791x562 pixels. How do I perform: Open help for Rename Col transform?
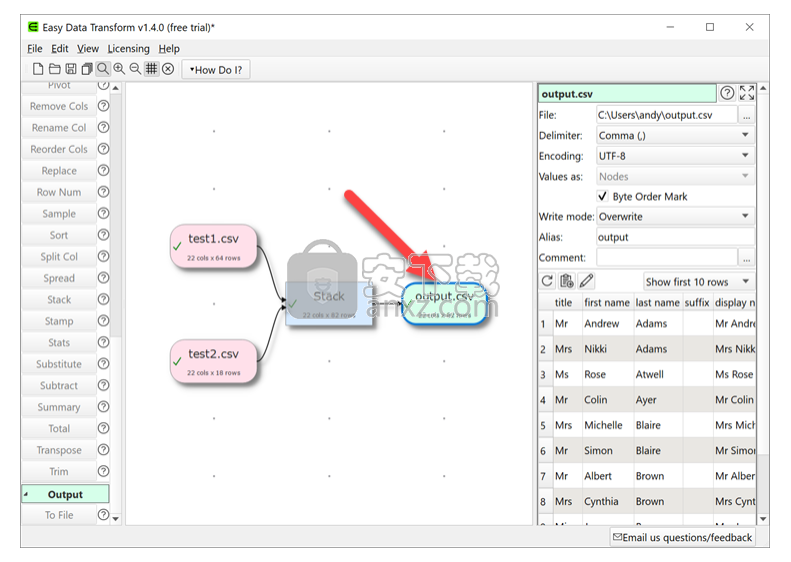[x=103, y=127]
